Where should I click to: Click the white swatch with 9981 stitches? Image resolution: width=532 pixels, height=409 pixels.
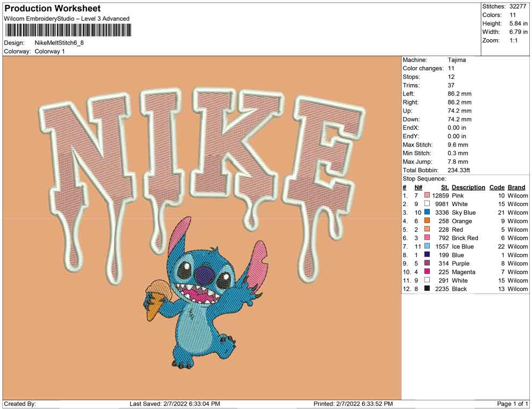pos(427,203)
